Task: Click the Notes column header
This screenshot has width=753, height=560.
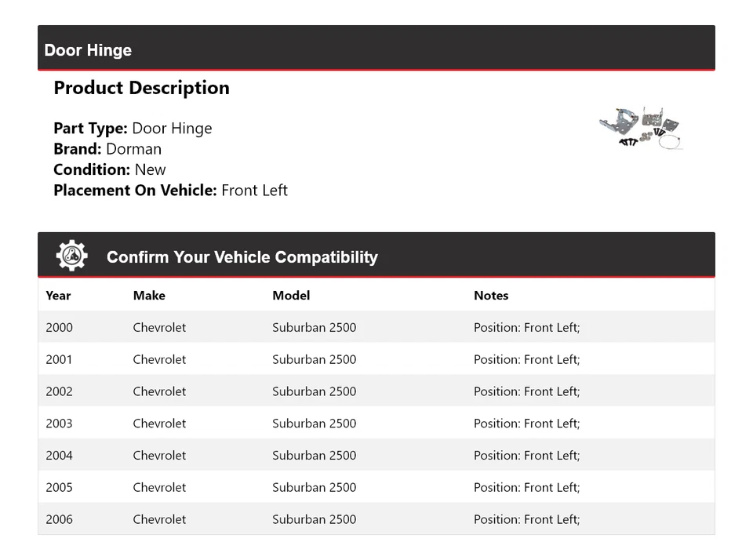Action: tap(491, 296)
